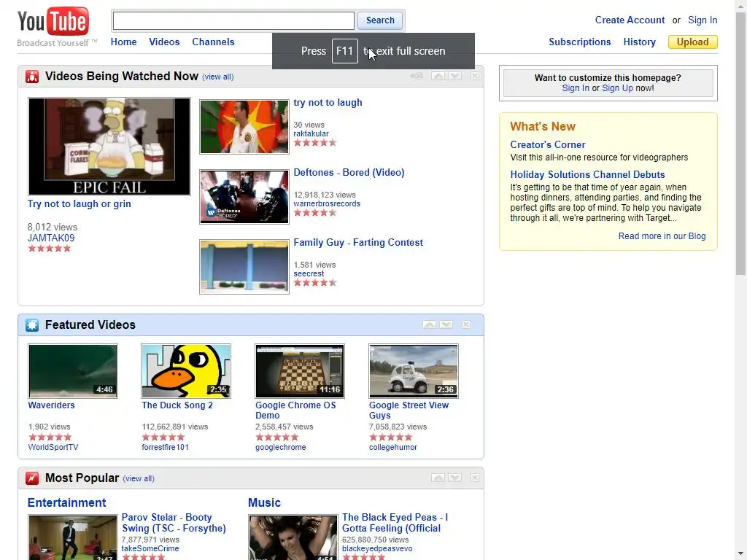Click the yellow Upload button
This screenshot has height=560, width=747.
[x=693, y=42]
